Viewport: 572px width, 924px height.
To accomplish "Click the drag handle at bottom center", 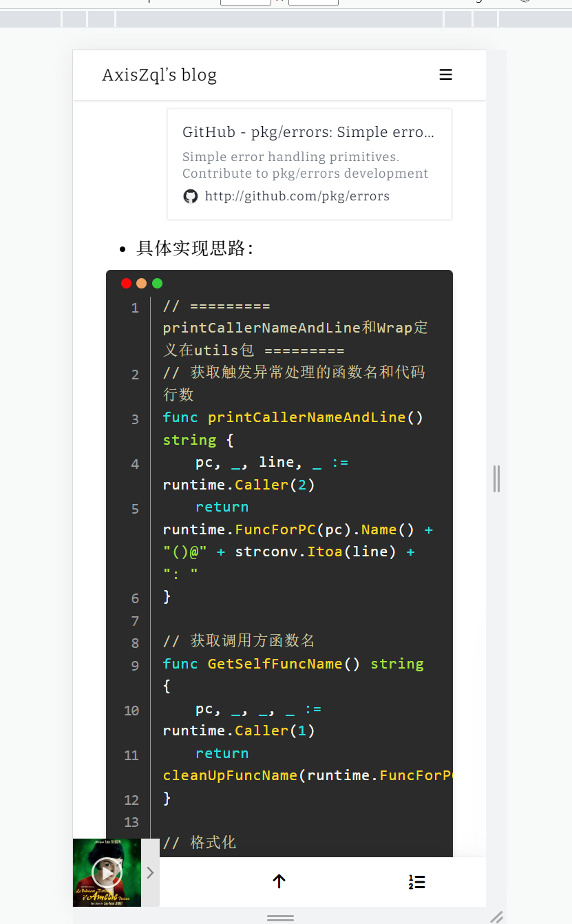I will tap(279, 917).
